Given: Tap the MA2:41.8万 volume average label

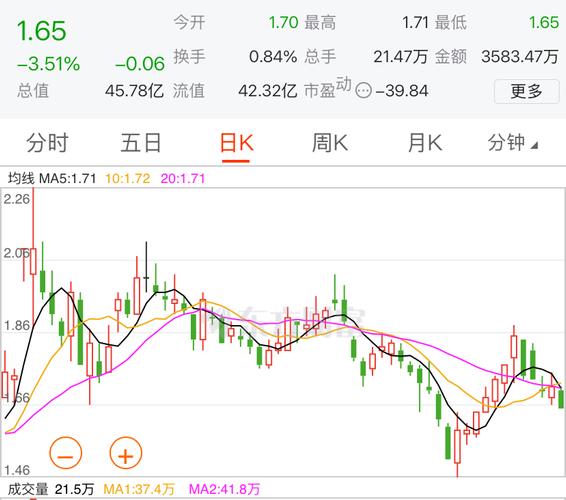Looking at the screenshot, I should (224, 490).
